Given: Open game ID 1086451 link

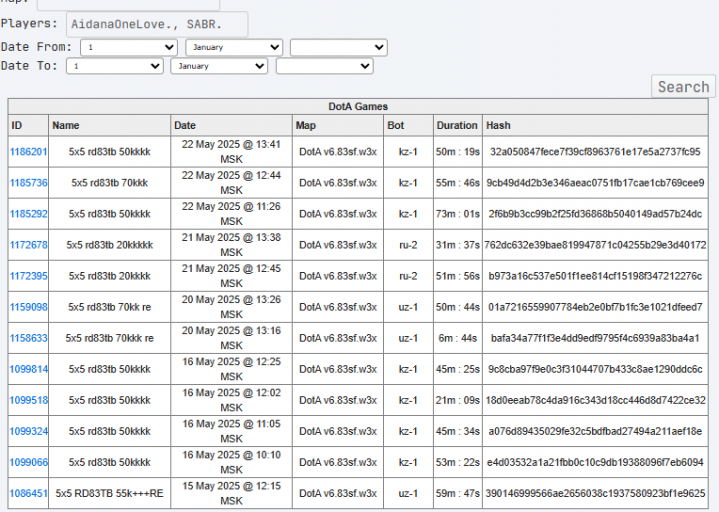Looking at the screenshot, I should (x=28, y=494).
